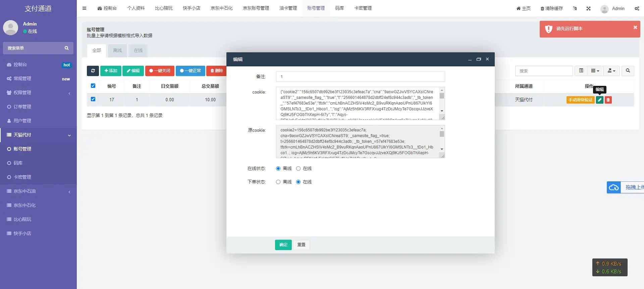Click the 重置 reset button in dialog
This screenshot has width=644, height=289.
pos(301,245)
